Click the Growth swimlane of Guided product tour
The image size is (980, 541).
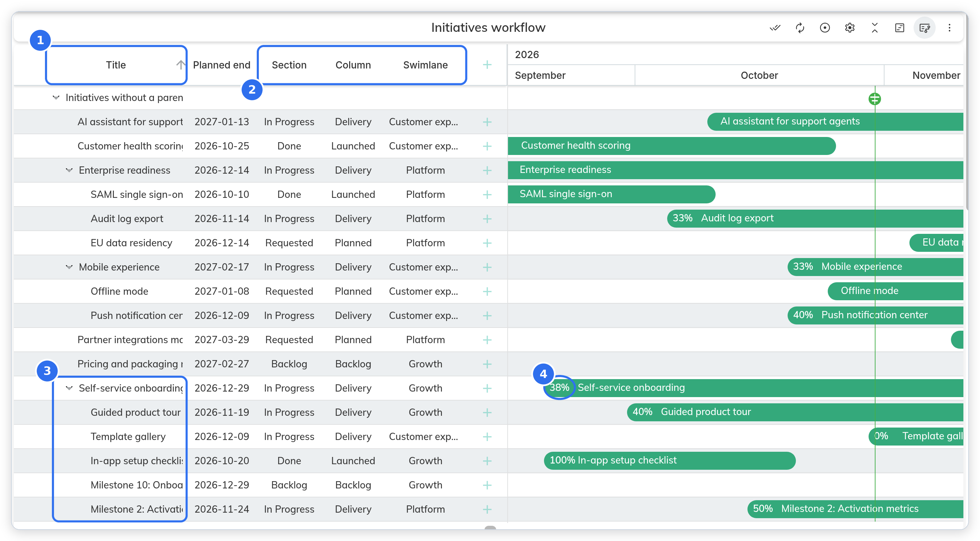(425, 413)
